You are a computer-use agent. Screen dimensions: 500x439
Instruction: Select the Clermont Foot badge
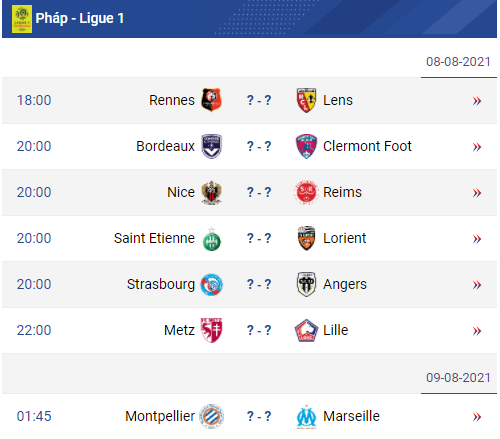tap(306, 146)
